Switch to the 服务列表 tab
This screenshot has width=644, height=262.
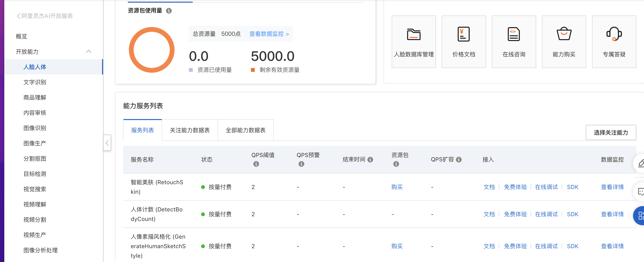(142, 130)
